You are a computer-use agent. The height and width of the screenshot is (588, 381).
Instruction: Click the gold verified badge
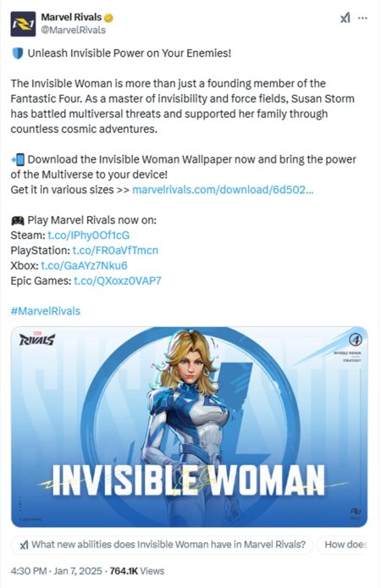click(x=108, y=18)
